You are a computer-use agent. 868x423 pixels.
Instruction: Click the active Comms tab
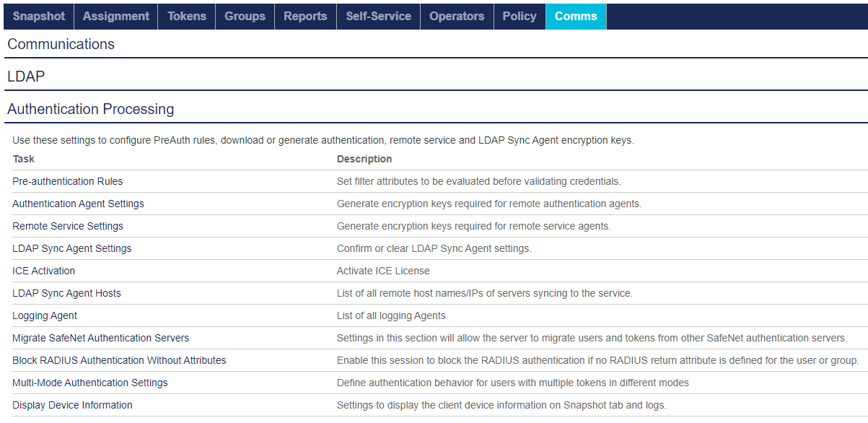tap(576, 16)
